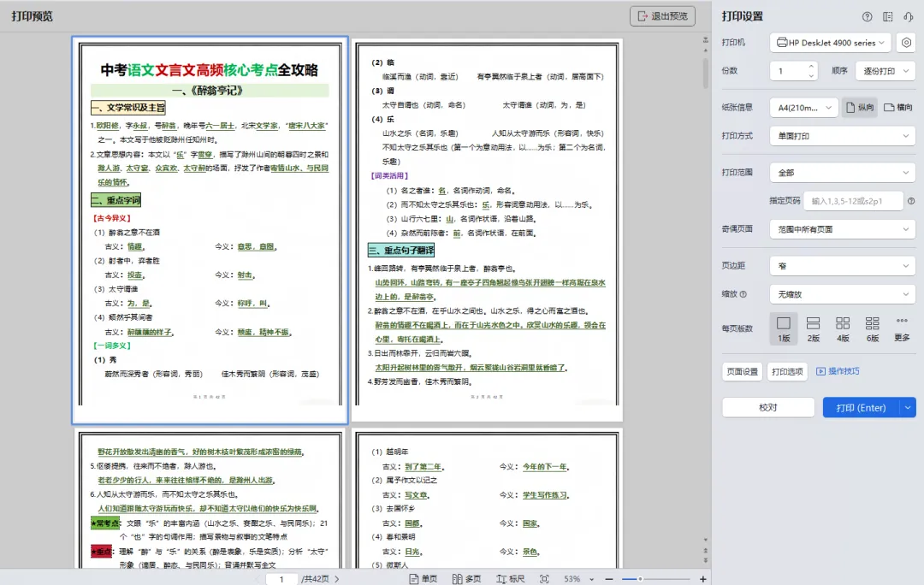Toggle the 标尺 ruler option
This screenshot has height=585, width=924.
pos(510,579)
